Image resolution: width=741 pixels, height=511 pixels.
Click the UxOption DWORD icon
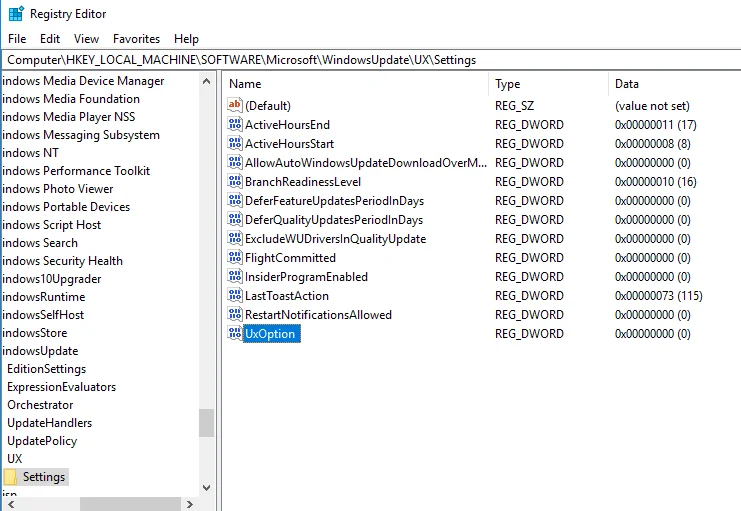(234, 333)
